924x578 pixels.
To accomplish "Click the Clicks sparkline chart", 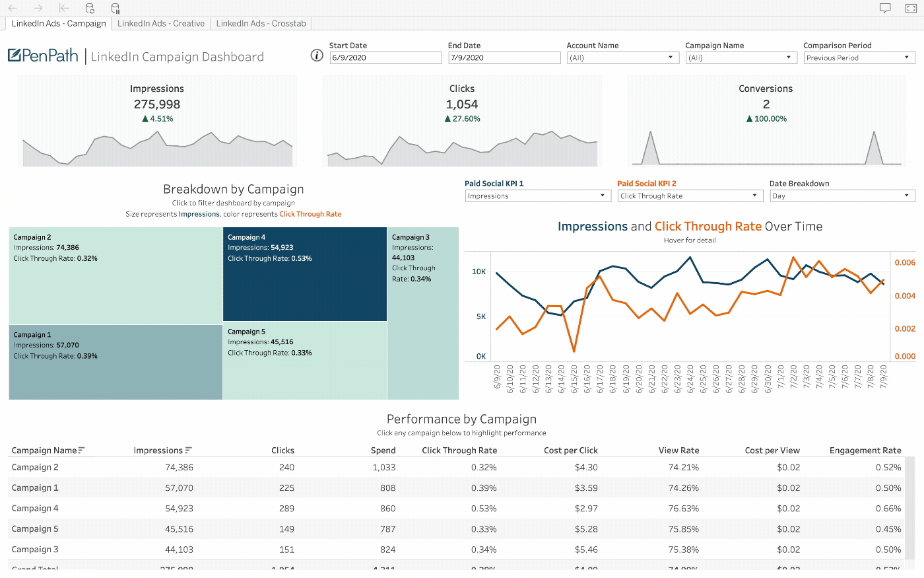I will pos(462,149).
